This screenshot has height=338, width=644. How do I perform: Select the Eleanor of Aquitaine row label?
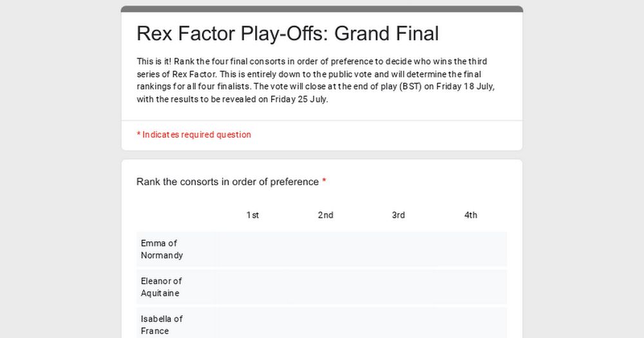coord(161,287)
